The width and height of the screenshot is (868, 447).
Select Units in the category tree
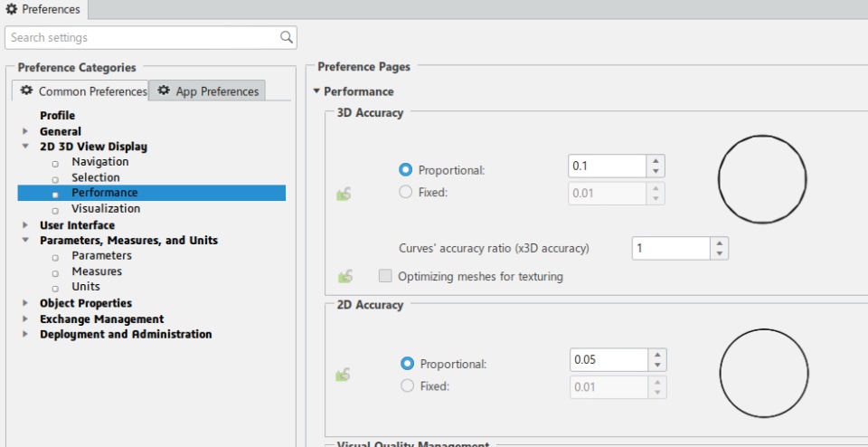(x=86, y=287)
